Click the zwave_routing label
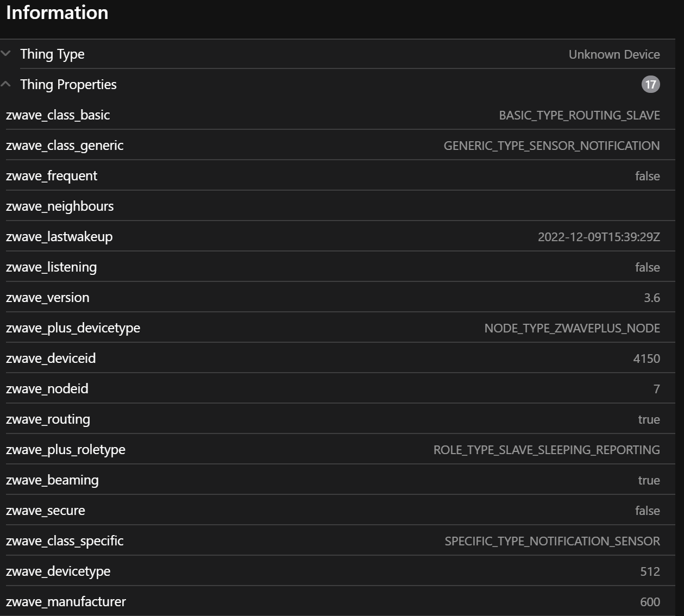Viewport: 684px width, 616px height. point(48,419)
